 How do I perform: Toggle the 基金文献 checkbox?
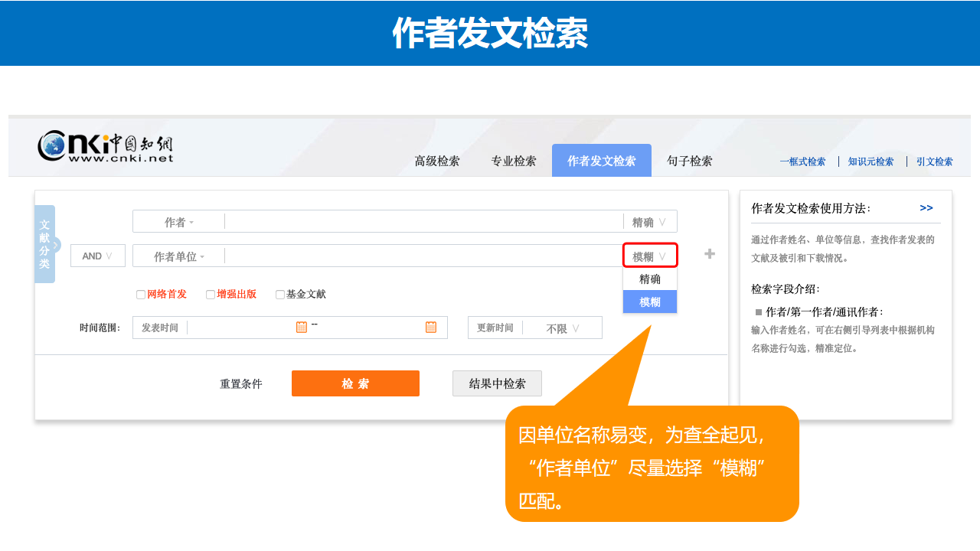tap(280, 295)
